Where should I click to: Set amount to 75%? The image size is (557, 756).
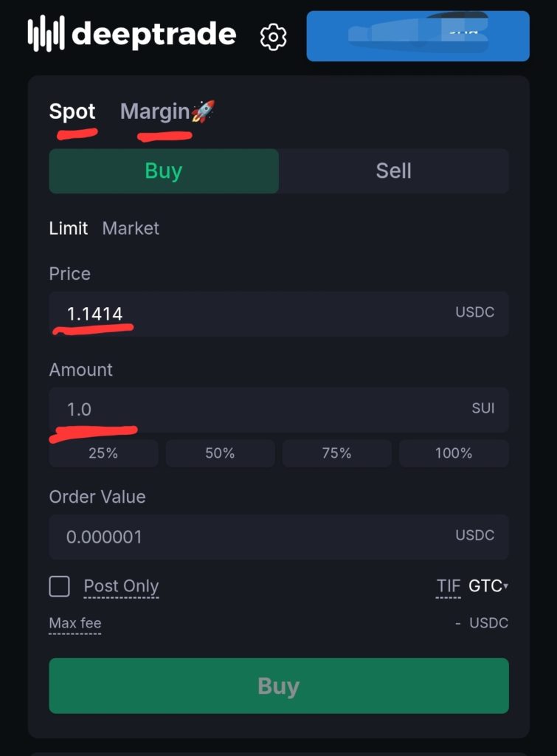click(336, 453)
